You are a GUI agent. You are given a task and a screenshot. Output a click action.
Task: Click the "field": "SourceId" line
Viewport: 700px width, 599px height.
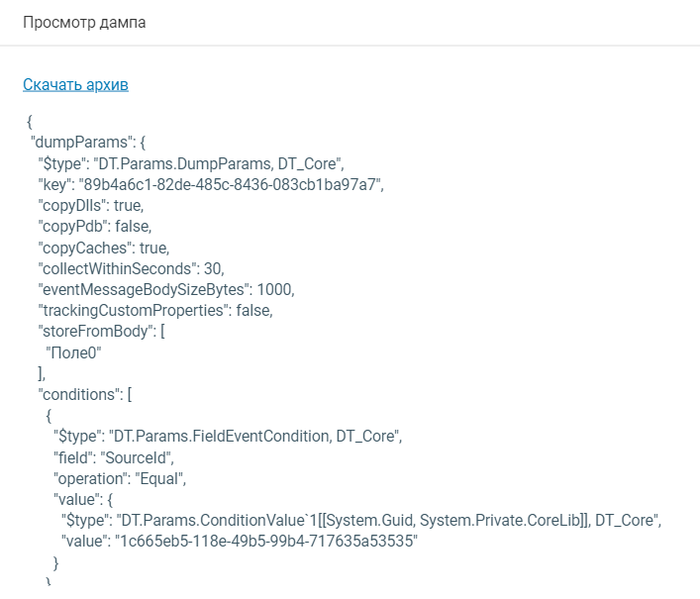point(114,456)
